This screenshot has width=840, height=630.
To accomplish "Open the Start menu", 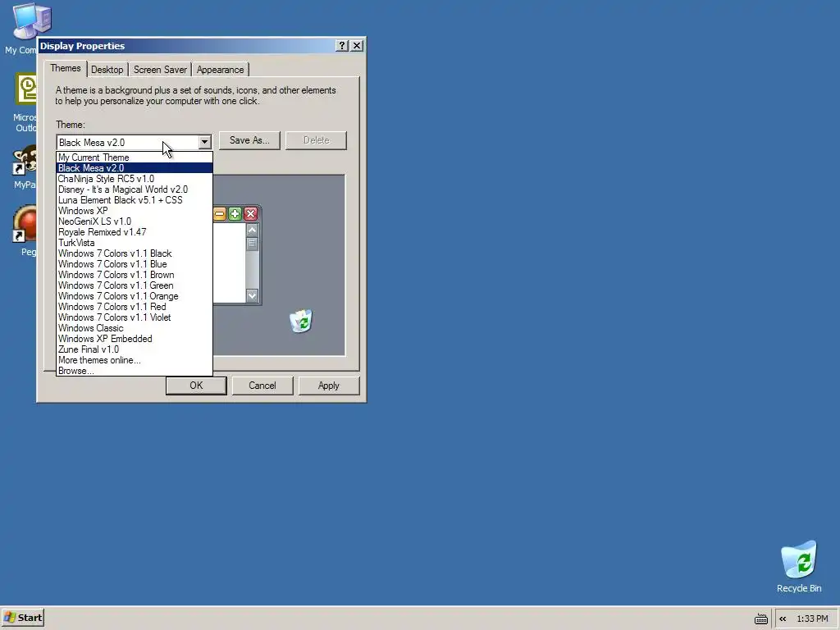I will tap(22, 618).
